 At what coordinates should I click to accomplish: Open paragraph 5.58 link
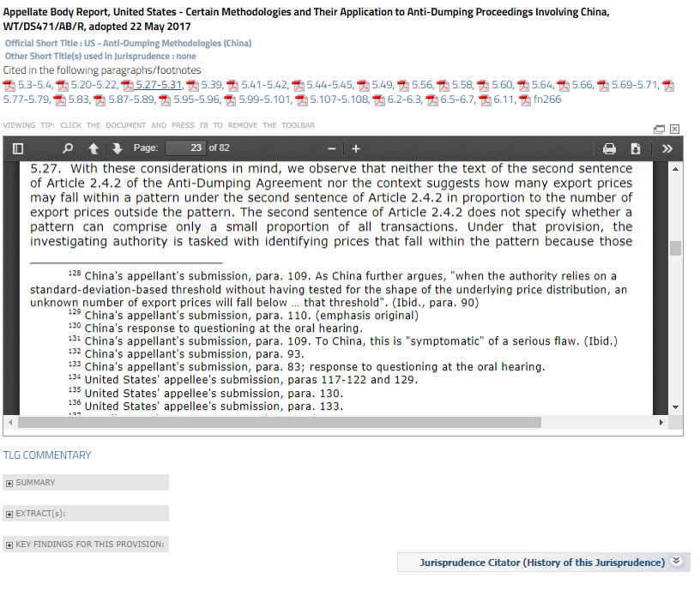[462, 85]
